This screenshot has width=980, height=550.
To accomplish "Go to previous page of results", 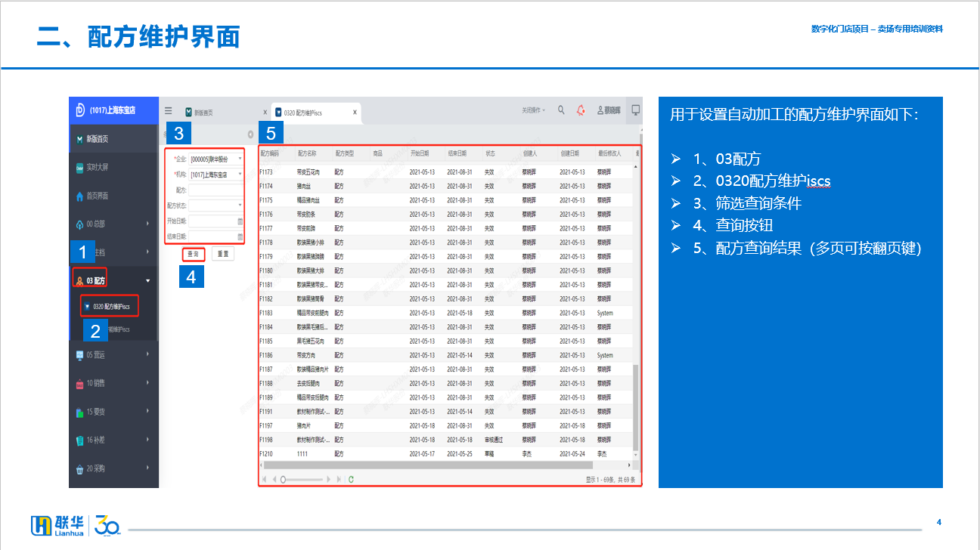I will pos(274,479).
